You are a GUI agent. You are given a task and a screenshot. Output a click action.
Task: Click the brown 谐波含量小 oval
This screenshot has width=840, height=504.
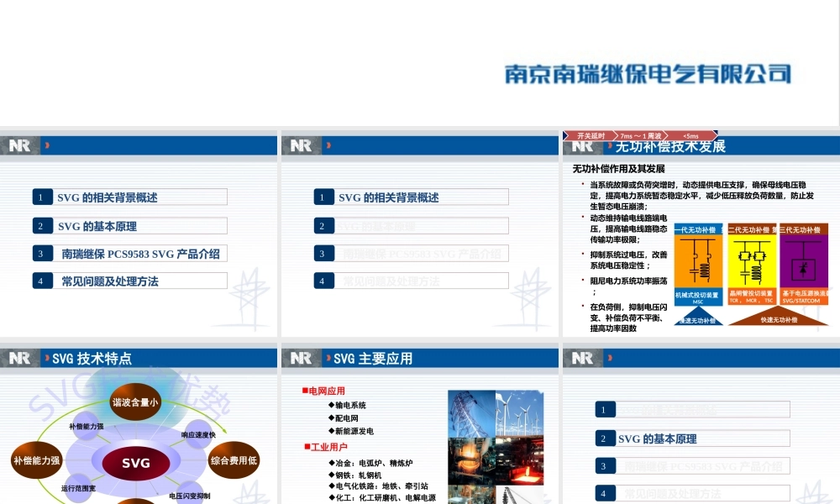[135, 402]
